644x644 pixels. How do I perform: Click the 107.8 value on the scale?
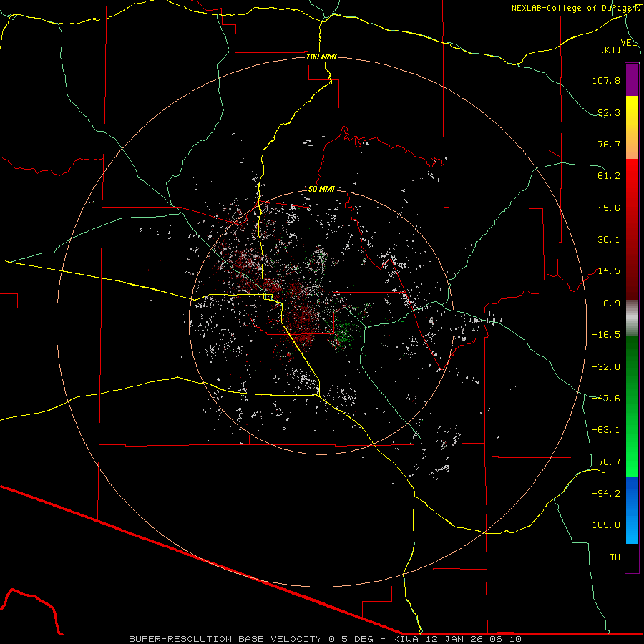click(x=606, y=81)
